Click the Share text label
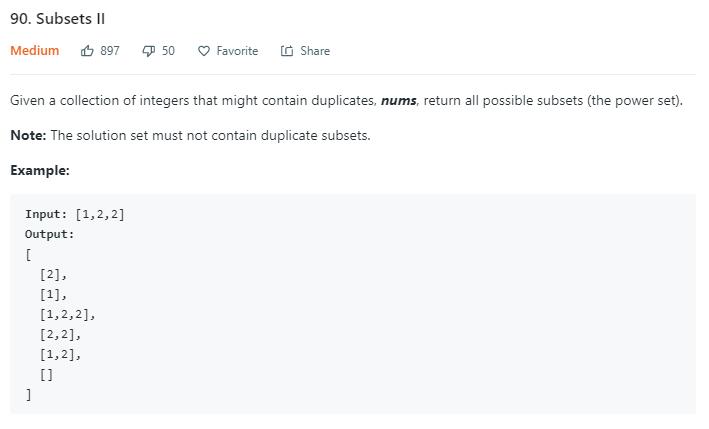Viewport: 709px width, 429px height. [x=315, y=51]
